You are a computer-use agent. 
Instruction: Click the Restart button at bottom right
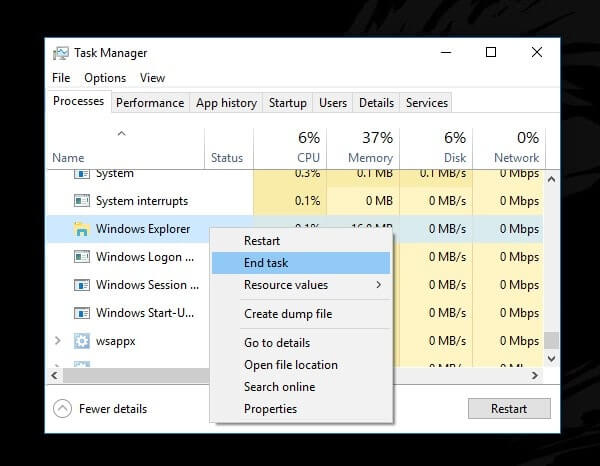click(509, 409)
